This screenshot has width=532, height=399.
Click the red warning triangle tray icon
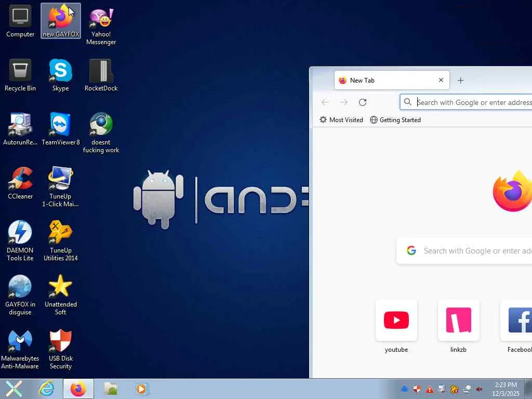[430, 389]
